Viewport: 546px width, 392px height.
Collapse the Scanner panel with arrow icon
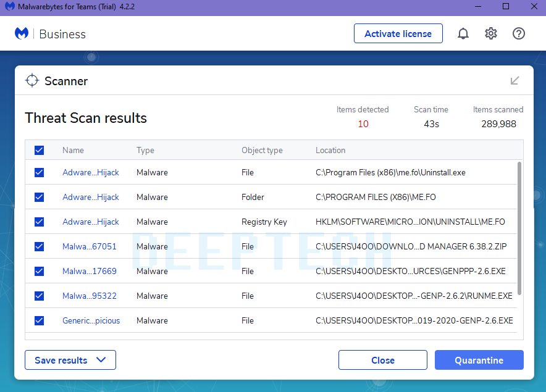click(514, 81)
